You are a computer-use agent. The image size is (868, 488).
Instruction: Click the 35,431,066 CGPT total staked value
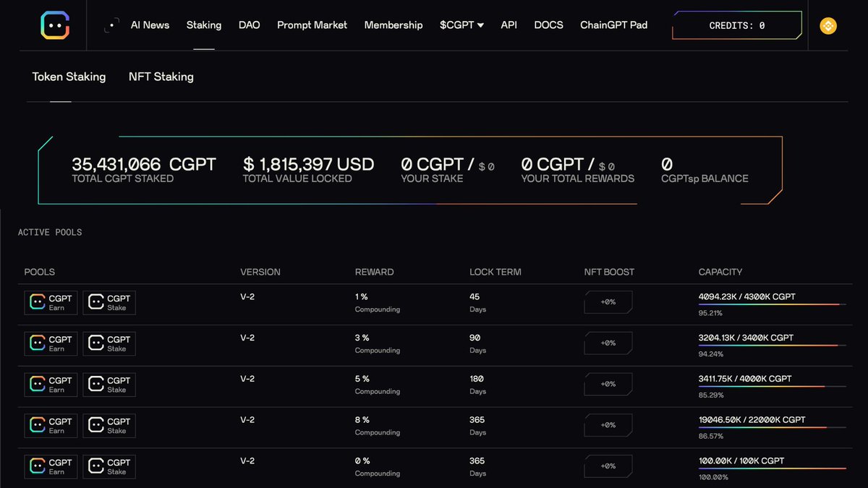[144, 164]
